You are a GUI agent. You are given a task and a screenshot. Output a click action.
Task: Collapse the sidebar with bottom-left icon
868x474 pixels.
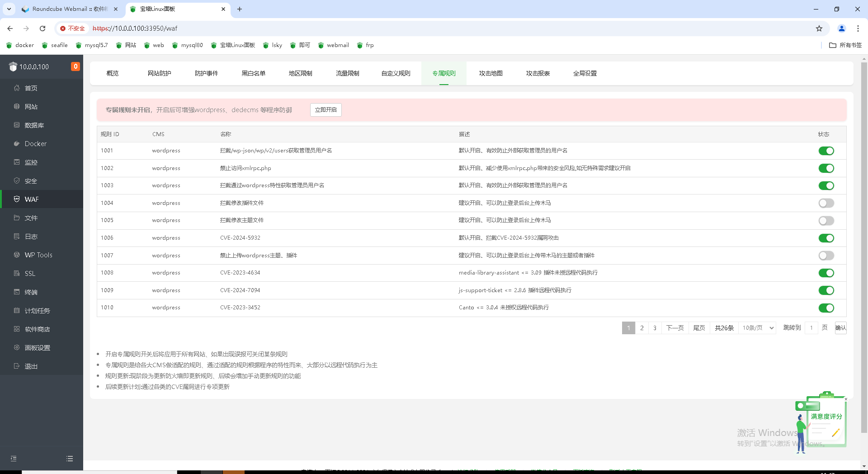(x=14, y=459)
